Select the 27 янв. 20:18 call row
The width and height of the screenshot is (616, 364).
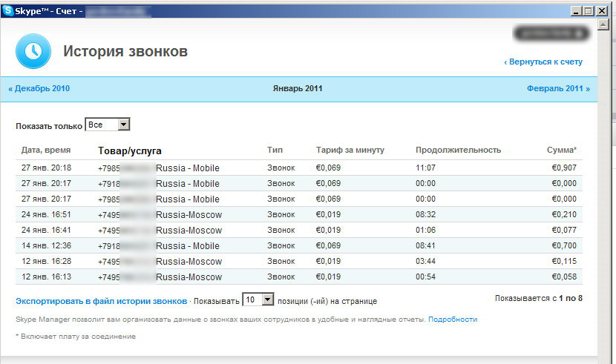(x=297, y=168)
